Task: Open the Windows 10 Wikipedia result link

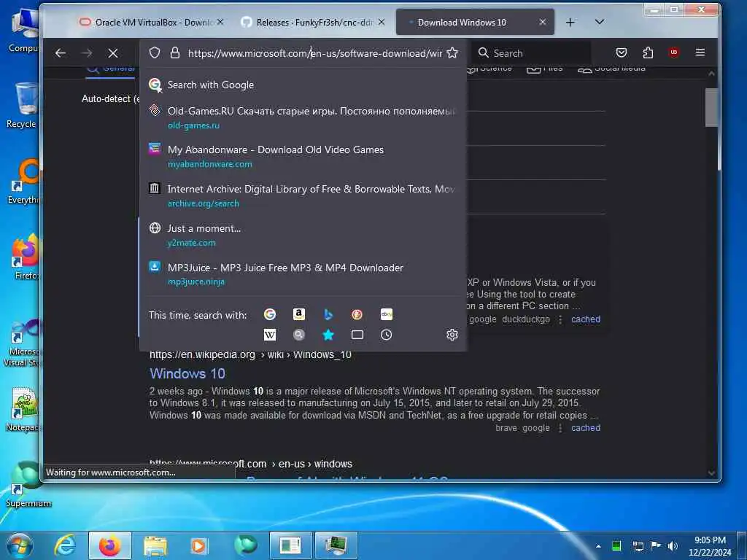Action: [187, 374]
